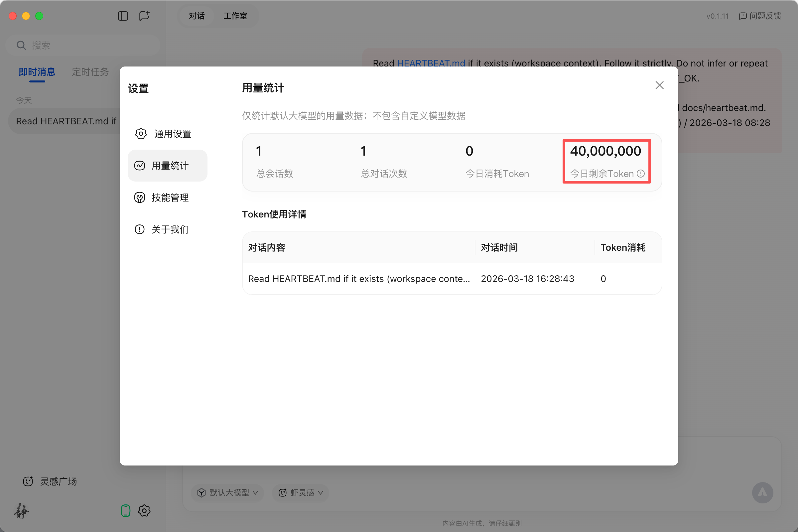Open the HEARTBEAT.md link in the message

click(x=431, y=63)
